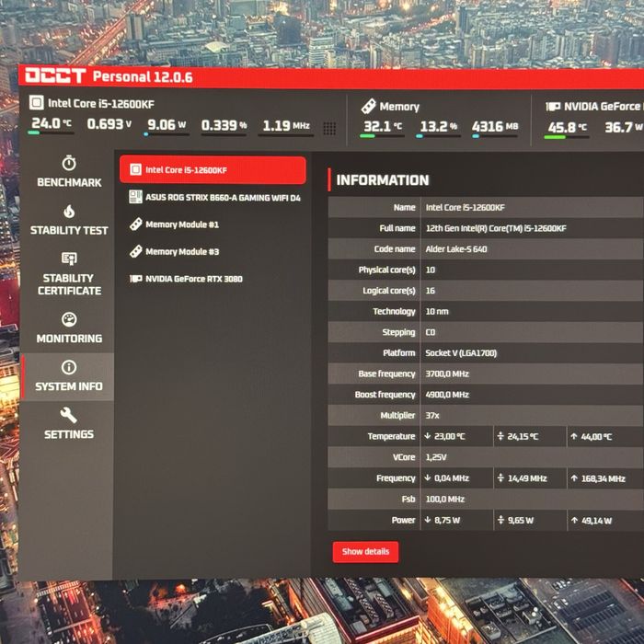Image resolution: width=644 pixels, height=644 pixels.
Task: Click the Logical core(s) value 16
Action: [430, 291]
